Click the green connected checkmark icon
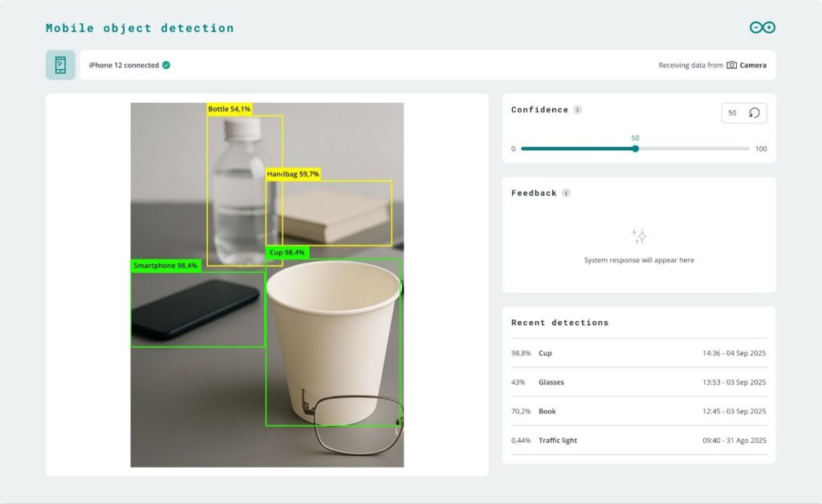Image resolution: width=822 pixels, height=504 pixels. click(x=166, y=65)
